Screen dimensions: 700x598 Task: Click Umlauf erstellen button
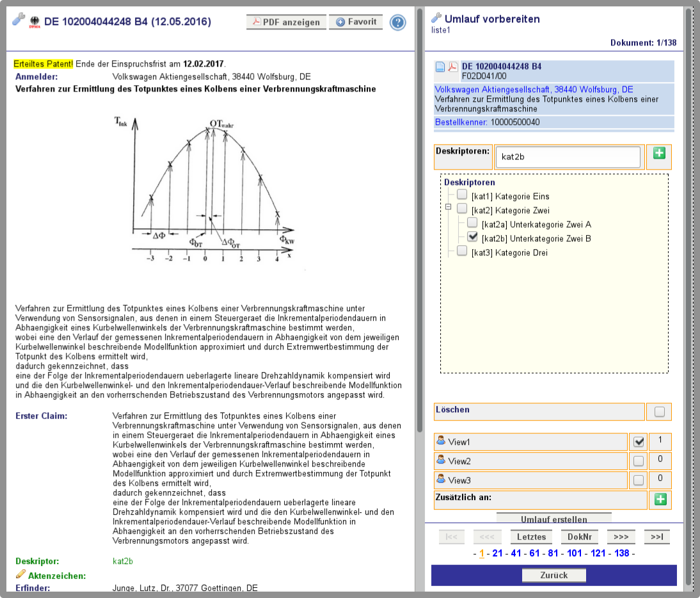coord(553,519)
